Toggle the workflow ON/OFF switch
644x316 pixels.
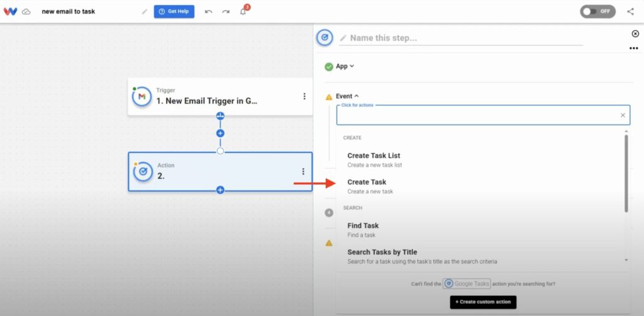(597, 11)
